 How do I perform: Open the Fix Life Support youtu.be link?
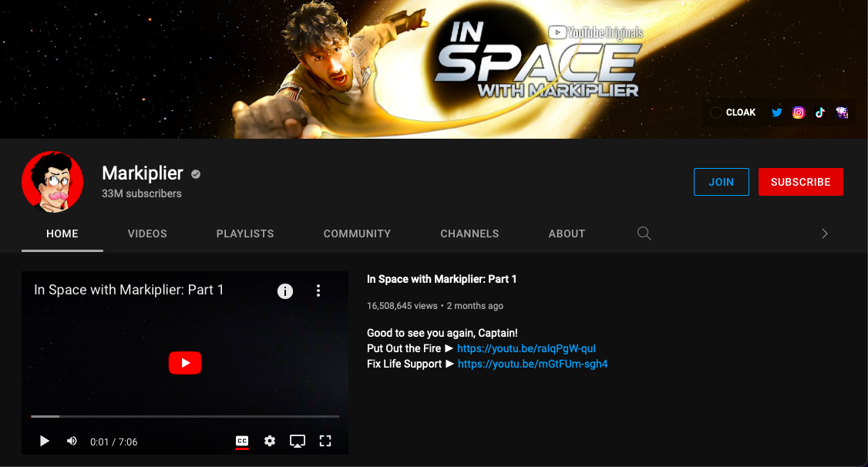coord(533,364)
